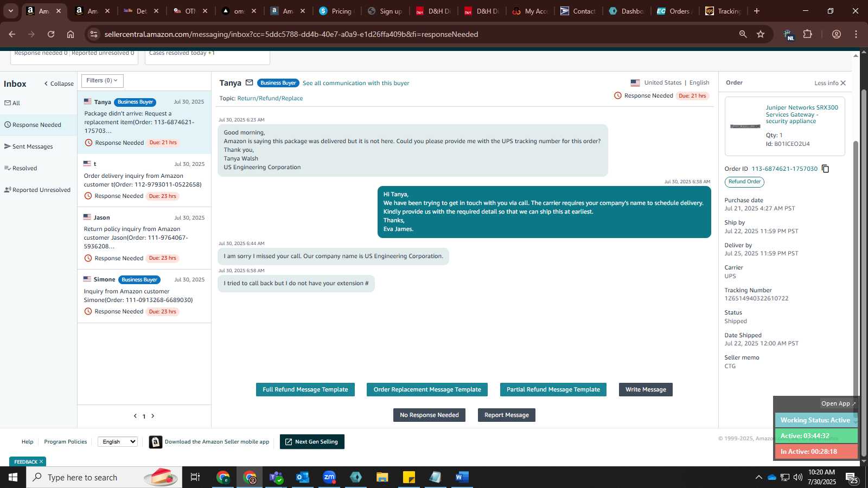Open the English language dropdown in footer
This screenshot has height=488, width=868.
tap(118, 442)
